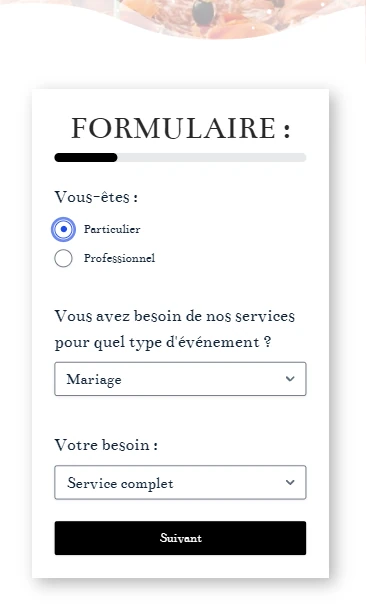Click the unfilled gray progress bar area

[x=212, y=158]
